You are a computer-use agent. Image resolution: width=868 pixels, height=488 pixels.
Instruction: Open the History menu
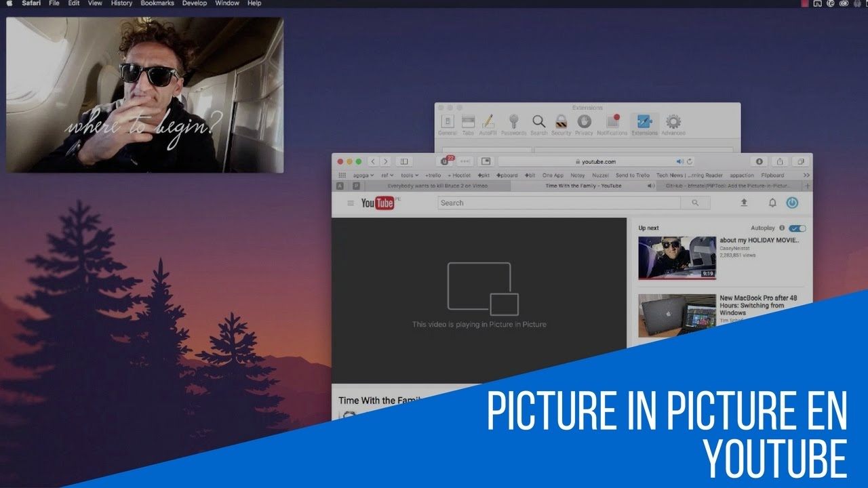(121, 3)
